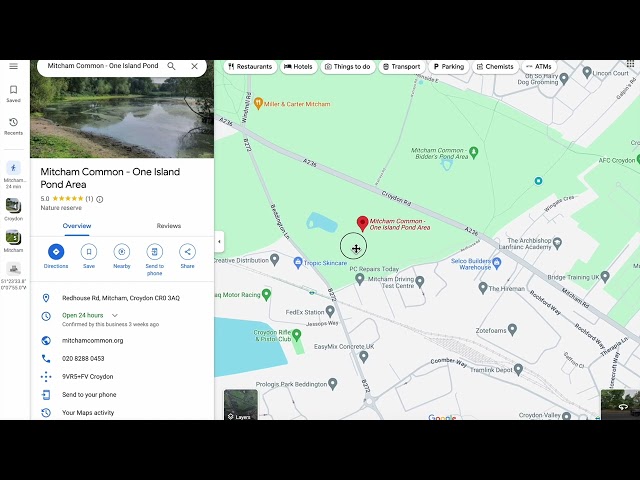Click the search box with Mitcham Common text
Image resolution: width=640 pixels, height=480 pixels.
(103, 66)
